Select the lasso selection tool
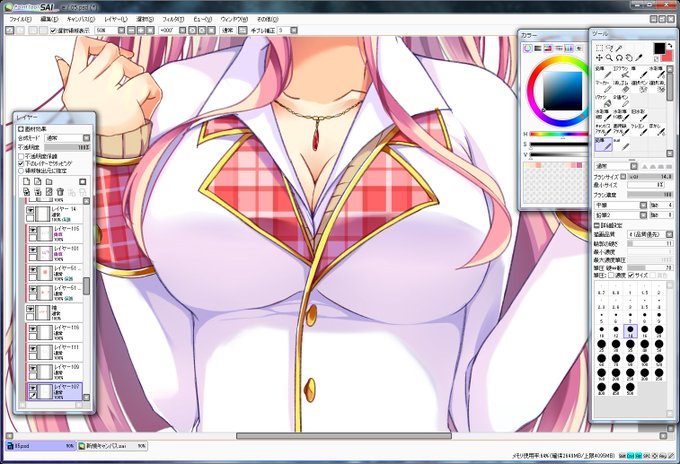The width and height of the screenshot is (680, 464). pyautogui.click(x=609, y=48)
